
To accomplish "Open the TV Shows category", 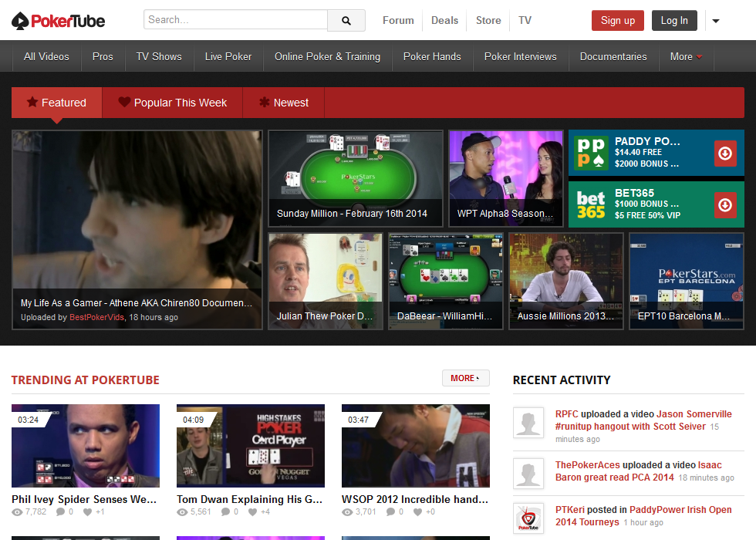I will coord(159,56).
